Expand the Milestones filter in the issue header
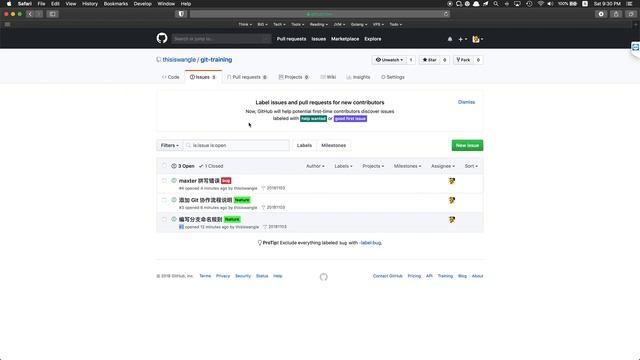 (x=407, y=166)
